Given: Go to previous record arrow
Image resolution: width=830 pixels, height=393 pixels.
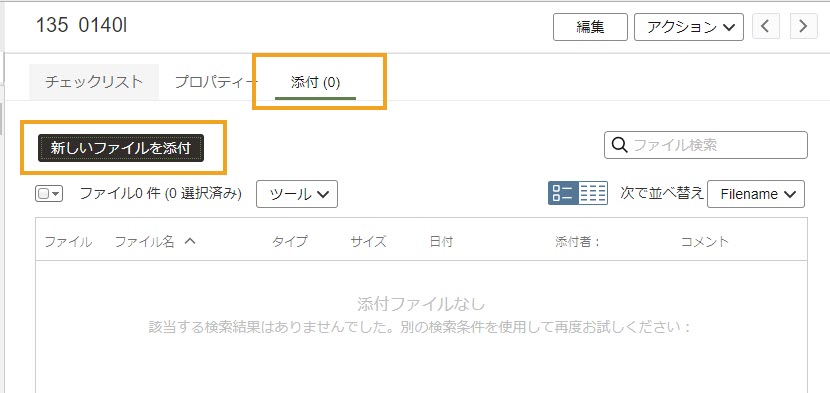Looking at the screenshot, I should (766, 26).
